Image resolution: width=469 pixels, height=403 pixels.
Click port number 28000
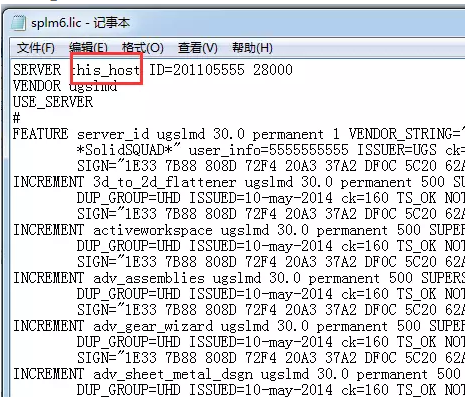click(x=273, y=70)
